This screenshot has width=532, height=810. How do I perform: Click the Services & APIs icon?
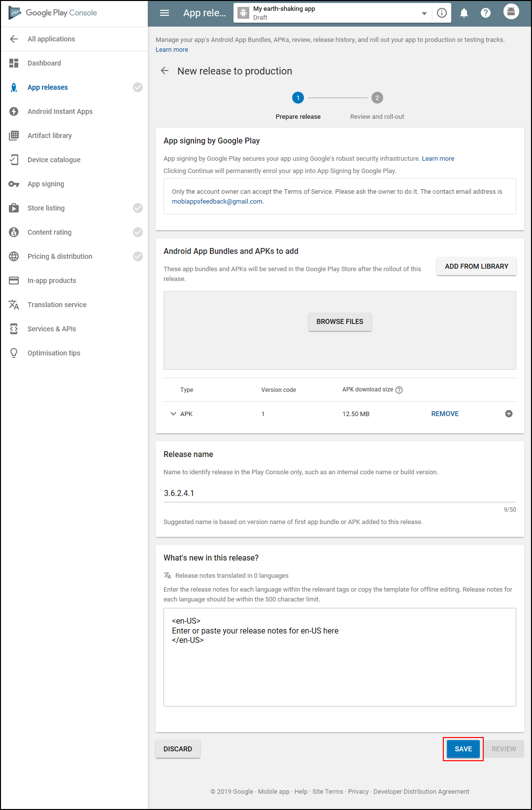click(14, 329)
